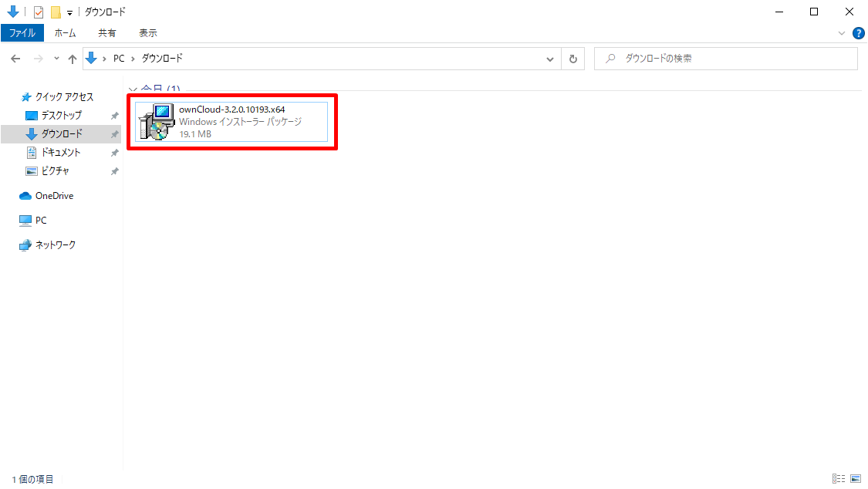868x489 pixels.
Task: Click the pin icon beside デスクトップ
Action: point(115,116)
